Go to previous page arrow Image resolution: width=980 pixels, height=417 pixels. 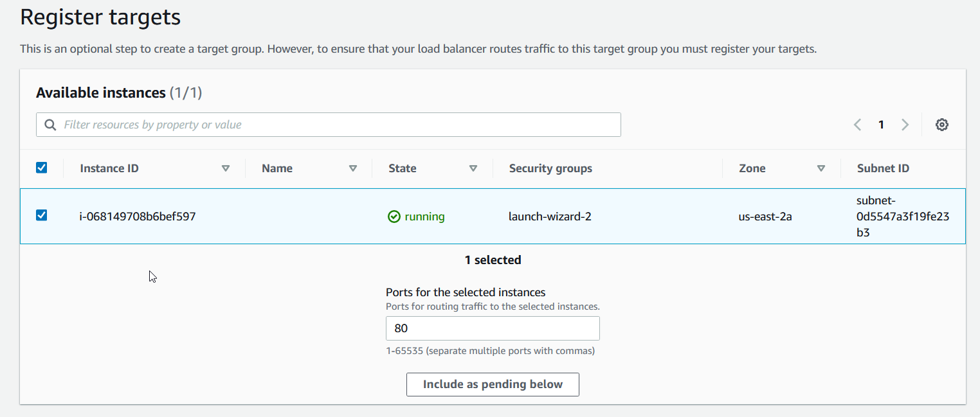coord(857,125)
